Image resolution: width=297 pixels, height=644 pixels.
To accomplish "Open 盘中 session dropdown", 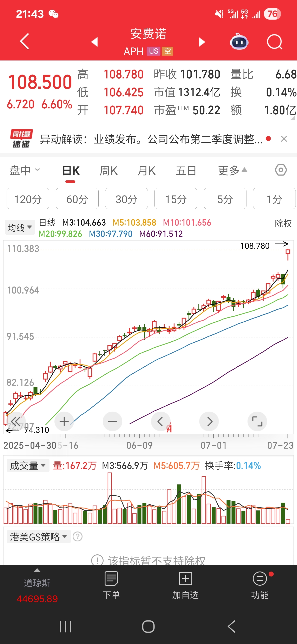I will pyautogui.click(x=25, y=170).
